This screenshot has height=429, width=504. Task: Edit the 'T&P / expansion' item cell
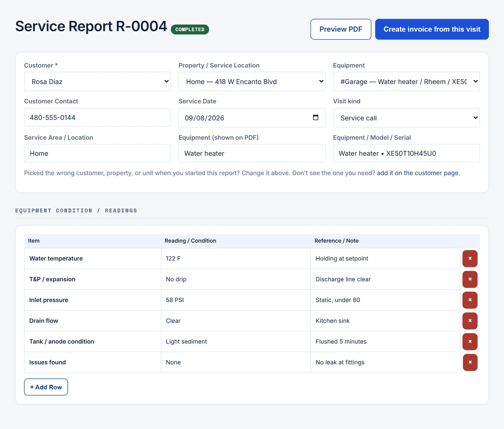coord(93,279)
